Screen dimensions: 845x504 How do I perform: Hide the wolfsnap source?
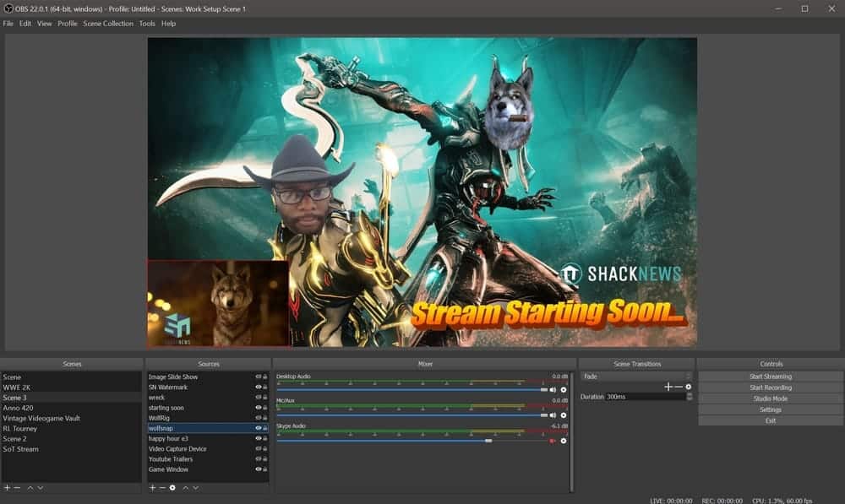click(258, 428)
